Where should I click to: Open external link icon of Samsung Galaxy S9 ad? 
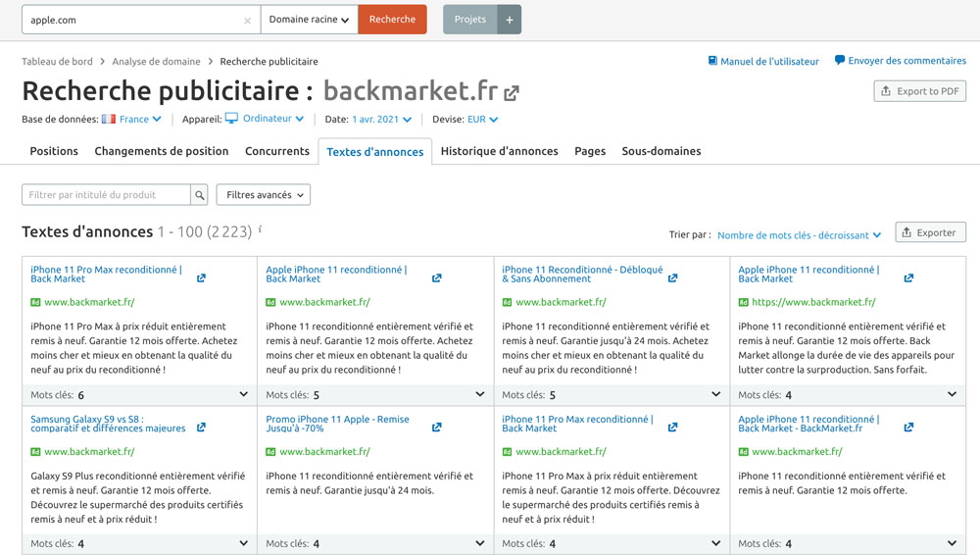pos(201,428)
